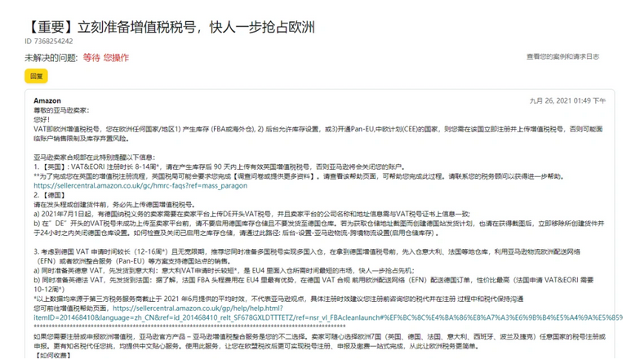Viewport: 640px width, 364px height.
Task: Click the line starting a) 2021年7月1日起
Action: pos(251,214)
